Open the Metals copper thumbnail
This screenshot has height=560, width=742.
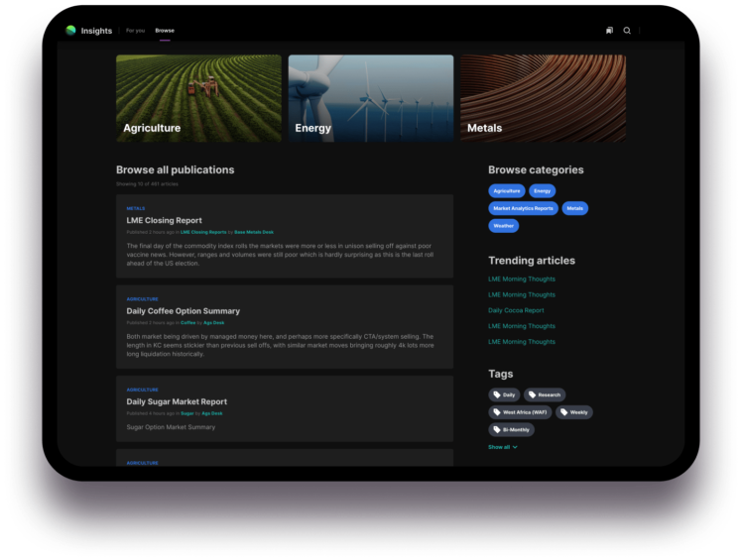[x=544, y=98]
